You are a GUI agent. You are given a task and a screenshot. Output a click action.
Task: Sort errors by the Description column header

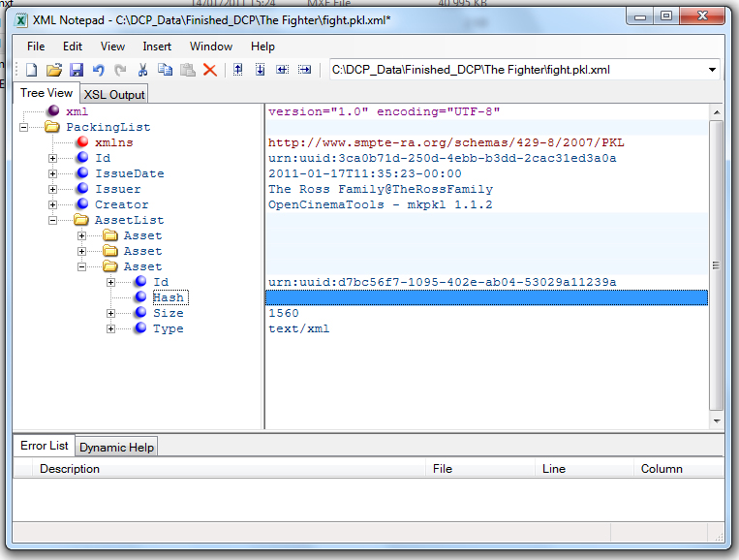[x=229, y=469]
